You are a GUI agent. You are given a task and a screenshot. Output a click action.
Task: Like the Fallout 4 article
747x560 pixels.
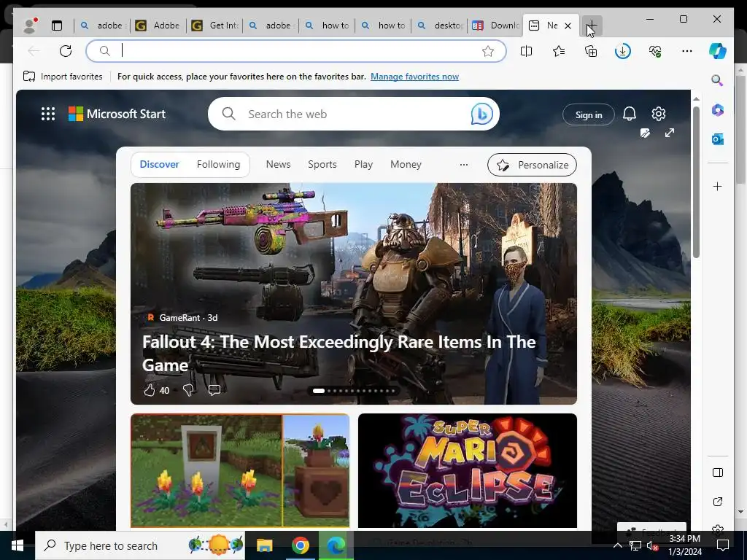tap(150, 391)
